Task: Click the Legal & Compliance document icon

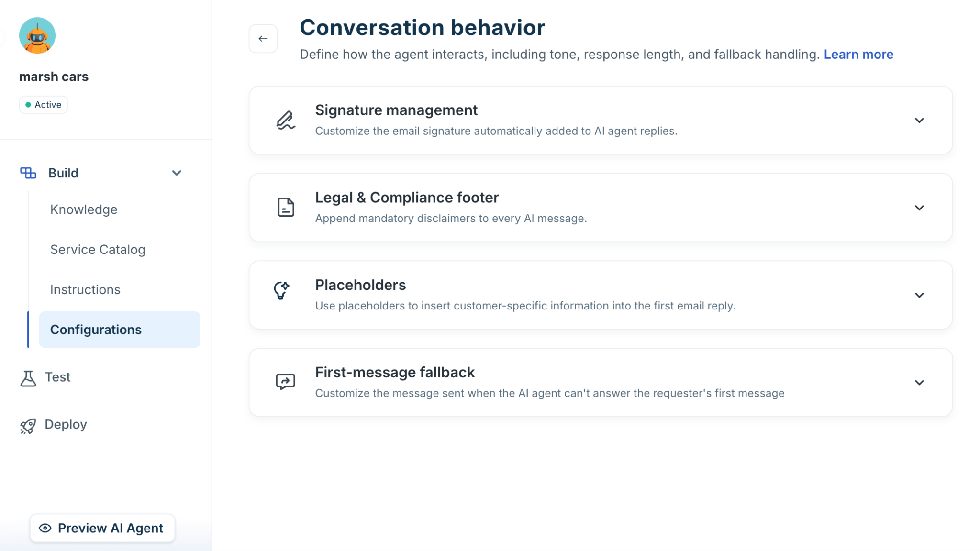Action: pyautogui.click(x=286, y=207)
